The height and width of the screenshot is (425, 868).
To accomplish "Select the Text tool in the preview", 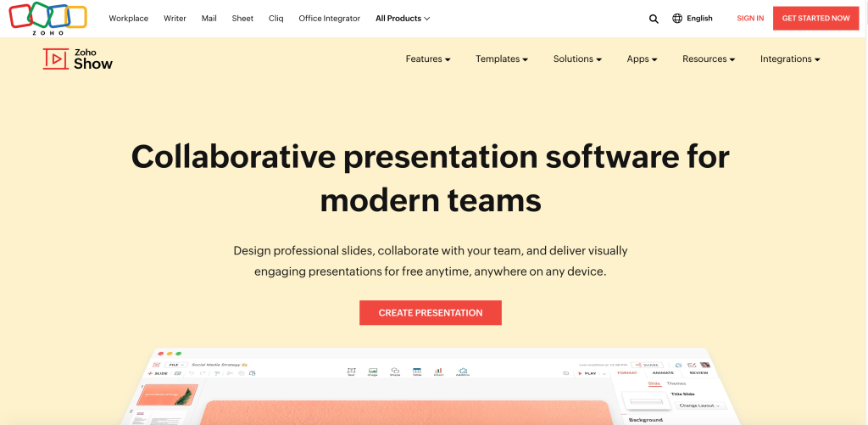I will [x=351, y=372].
